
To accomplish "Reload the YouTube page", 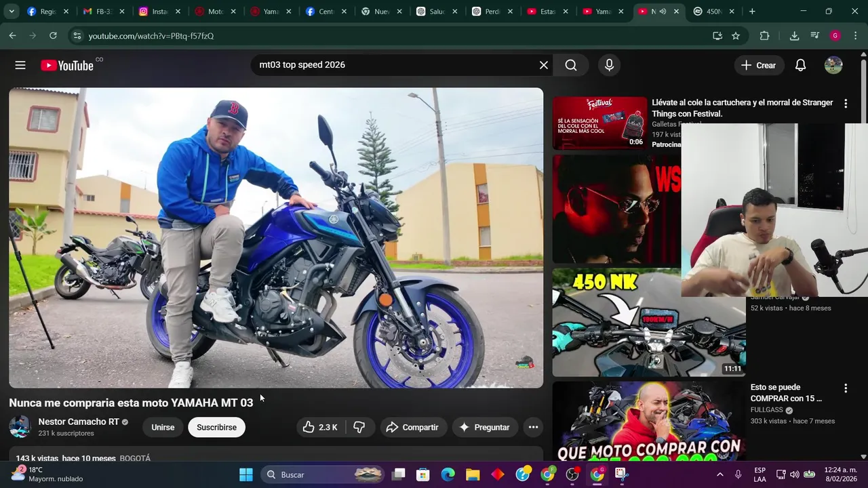I will [53, 36].
